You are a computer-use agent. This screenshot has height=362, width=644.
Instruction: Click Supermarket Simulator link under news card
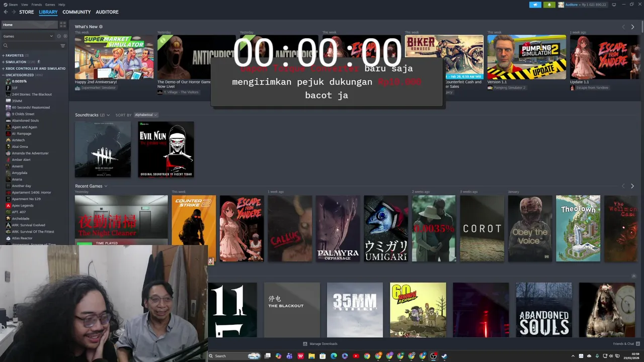(98, 87)
